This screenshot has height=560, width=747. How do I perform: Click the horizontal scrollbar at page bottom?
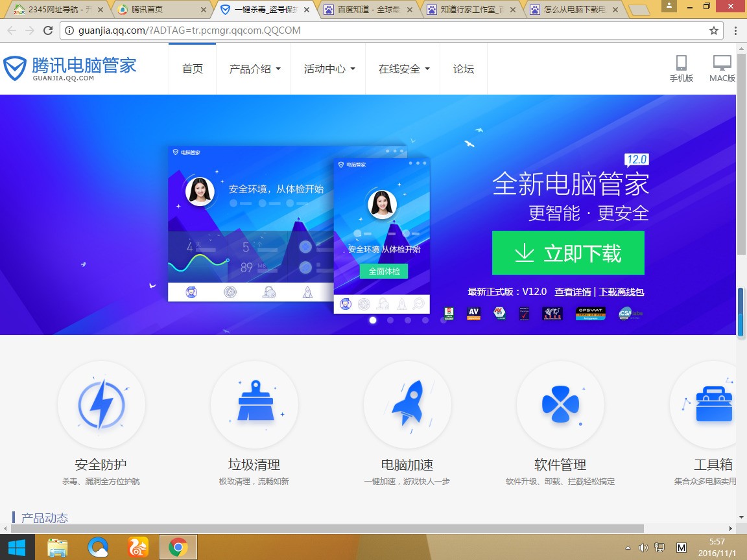327,529
